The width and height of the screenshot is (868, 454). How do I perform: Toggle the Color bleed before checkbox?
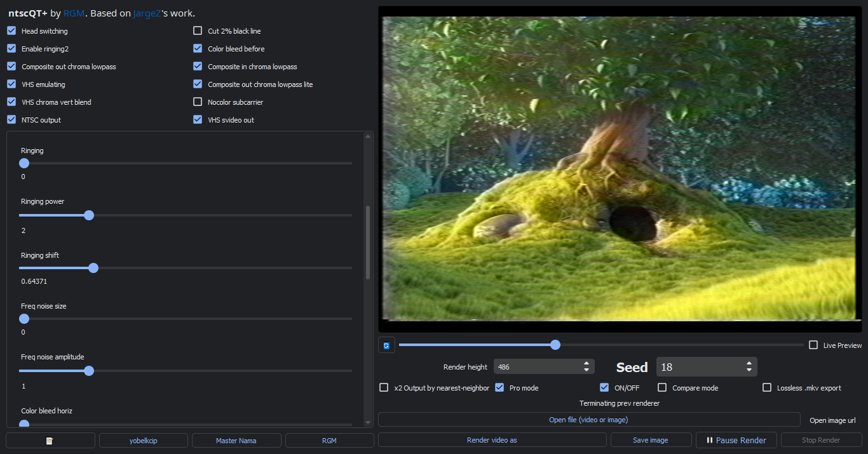pyautogui.click(x=198, y=48)
